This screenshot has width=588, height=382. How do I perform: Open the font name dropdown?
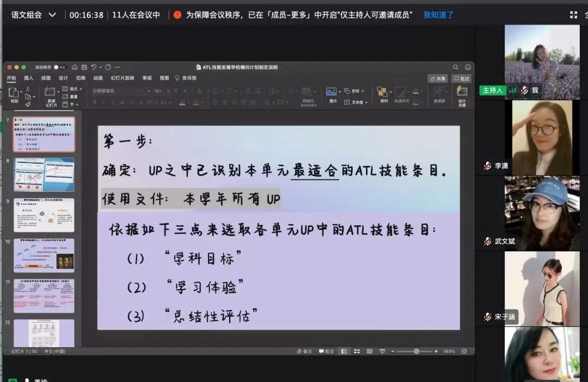click(x=149, y=91)
